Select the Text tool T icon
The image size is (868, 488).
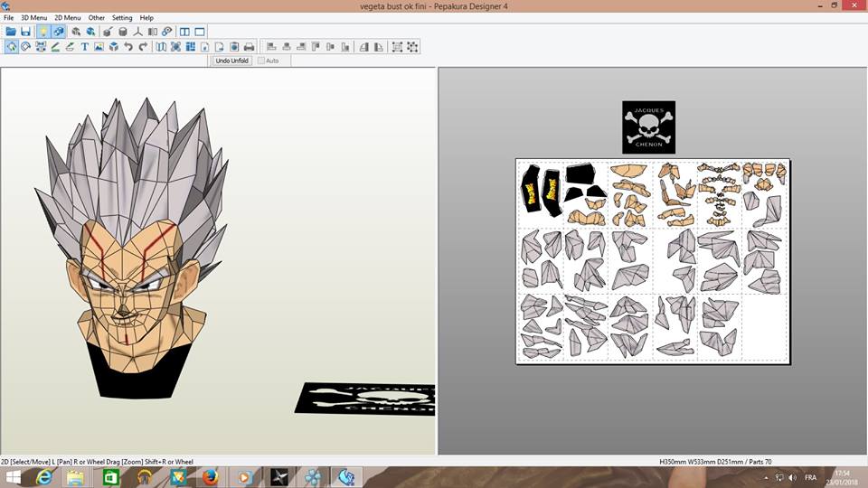pyautogui.click(x=84, y=46)
